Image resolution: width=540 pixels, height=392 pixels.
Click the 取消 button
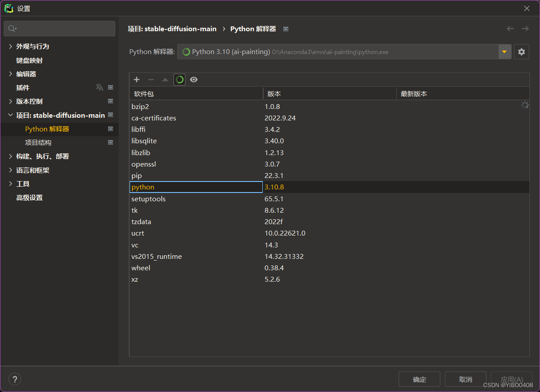click(x=465, y=379)
